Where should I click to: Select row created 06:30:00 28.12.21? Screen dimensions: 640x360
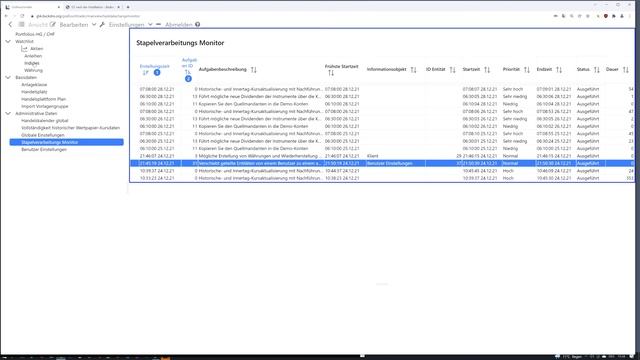[382, 96]
